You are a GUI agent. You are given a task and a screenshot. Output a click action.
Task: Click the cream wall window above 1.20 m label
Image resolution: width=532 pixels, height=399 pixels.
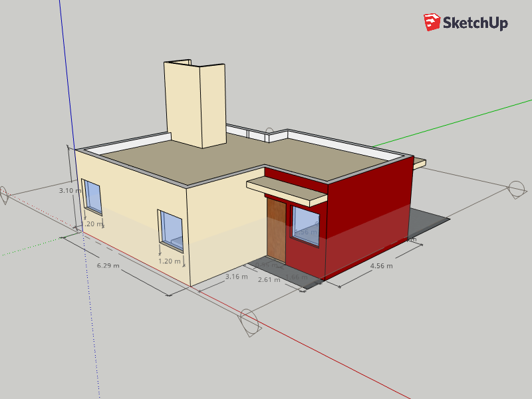(x=171, y=231)
